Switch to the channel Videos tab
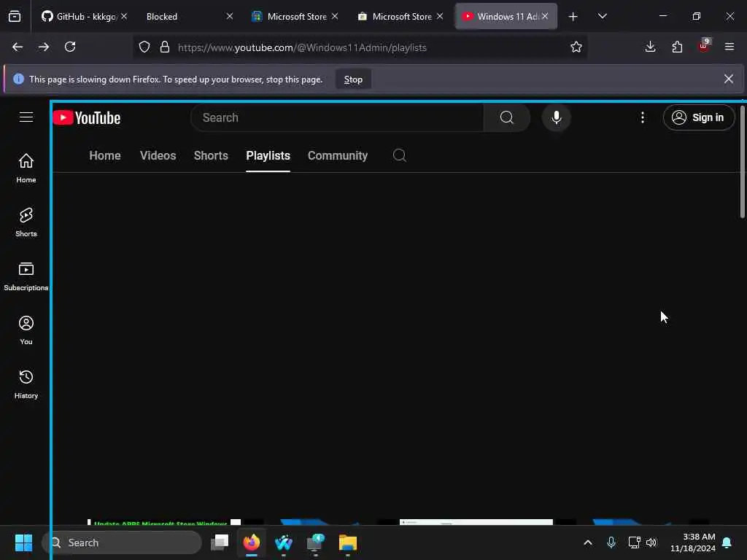This screenshot has height=560, width=747. tap(158, 156)
